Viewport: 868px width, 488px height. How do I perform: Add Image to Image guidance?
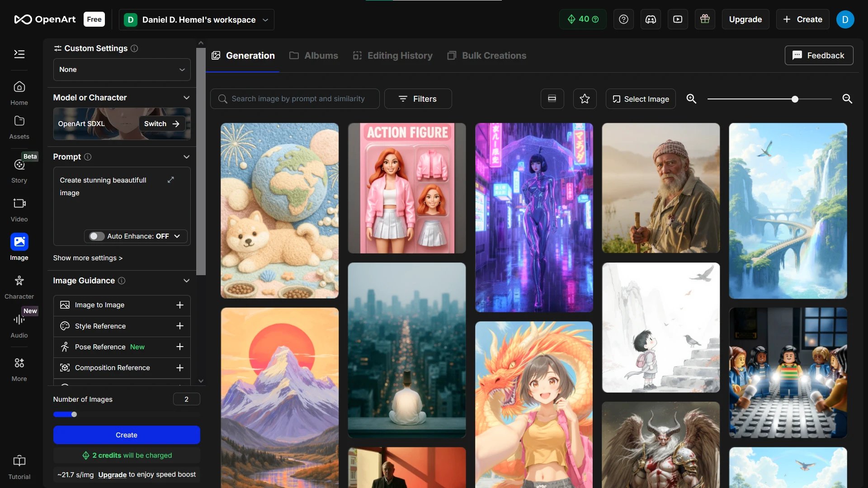tap(179, 305)
